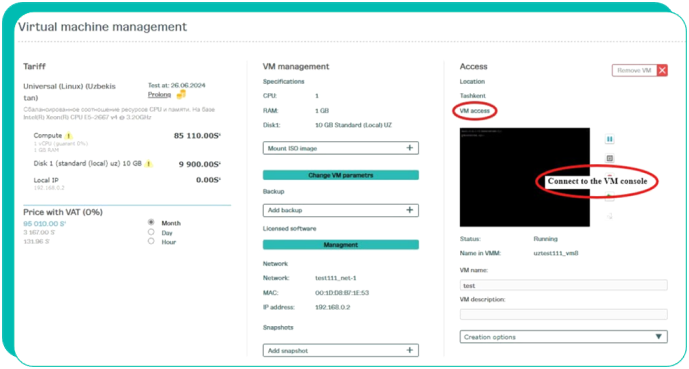Screen dimensions: 689x369
Task: Click the Managment button for licensed software
Action: pos(341,245)
